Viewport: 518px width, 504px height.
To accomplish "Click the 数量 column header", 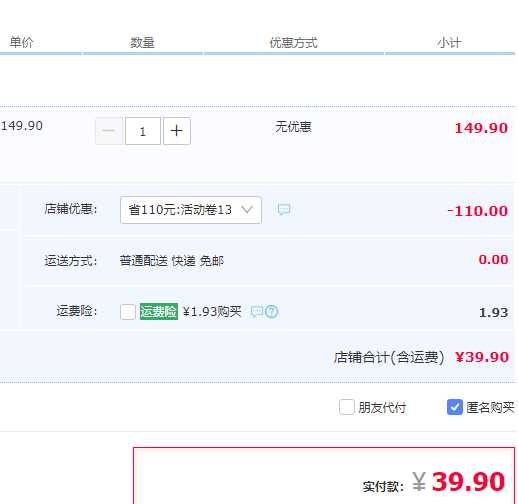I will (142, 43).
